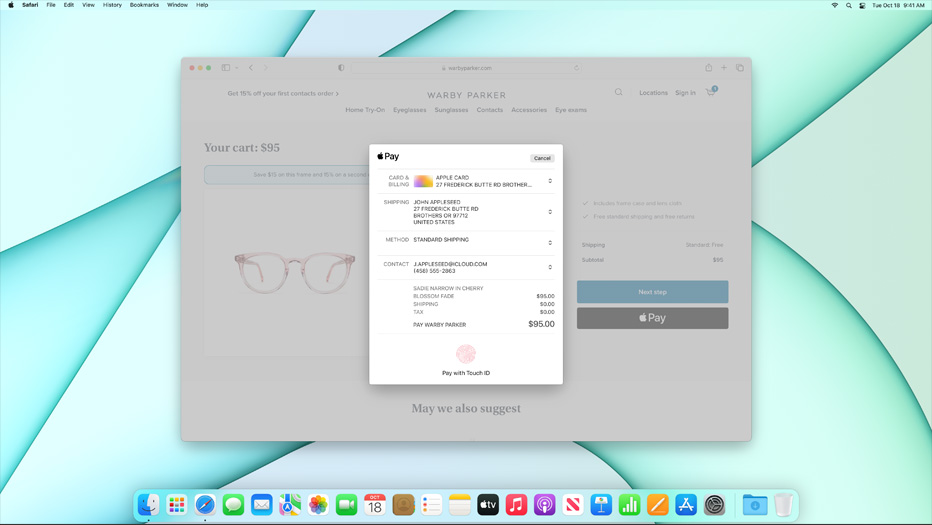Viewport: 932px width, 525px height.
Task: Click the pink glasses product image
Action: (x=295, y=272)
